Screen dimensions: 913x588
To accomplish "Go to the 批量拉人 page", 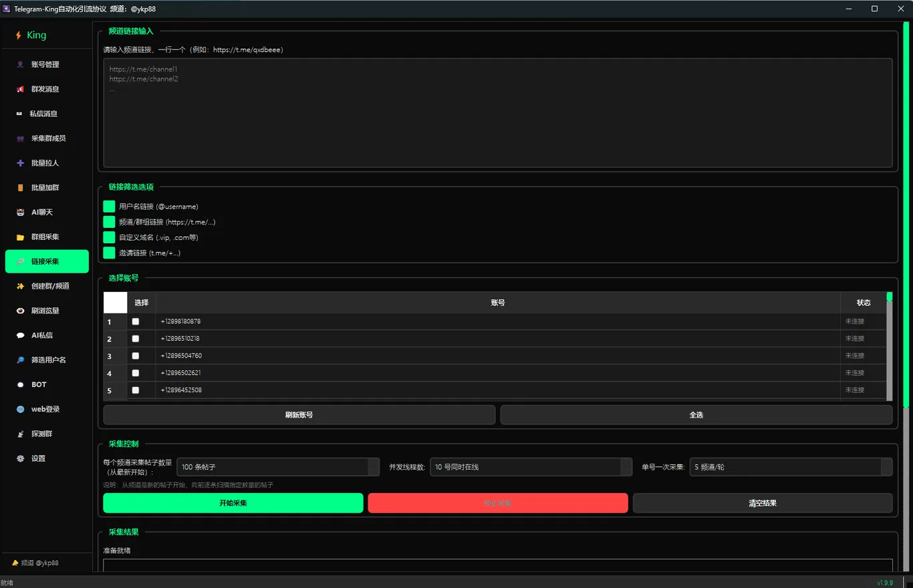I will pyautogui.click(x=47, y=163).
